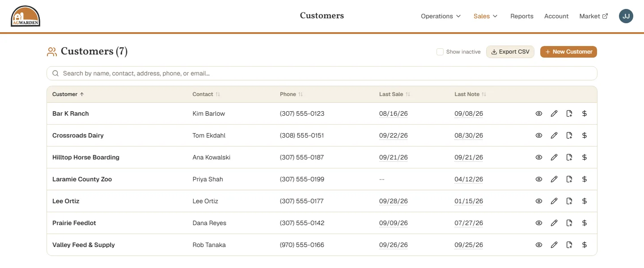Screen dimensions: 644x268
Task: Edit Bar K Ranch pencil icon
Action: [554, 113]
